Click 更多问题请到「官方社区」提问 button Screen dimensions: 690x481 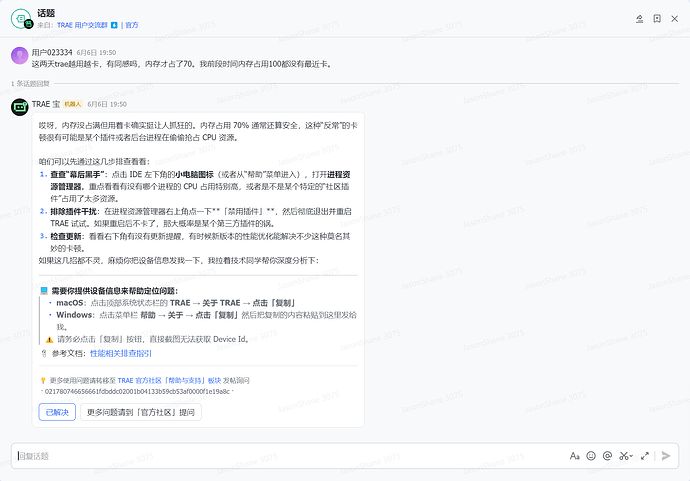141,412
